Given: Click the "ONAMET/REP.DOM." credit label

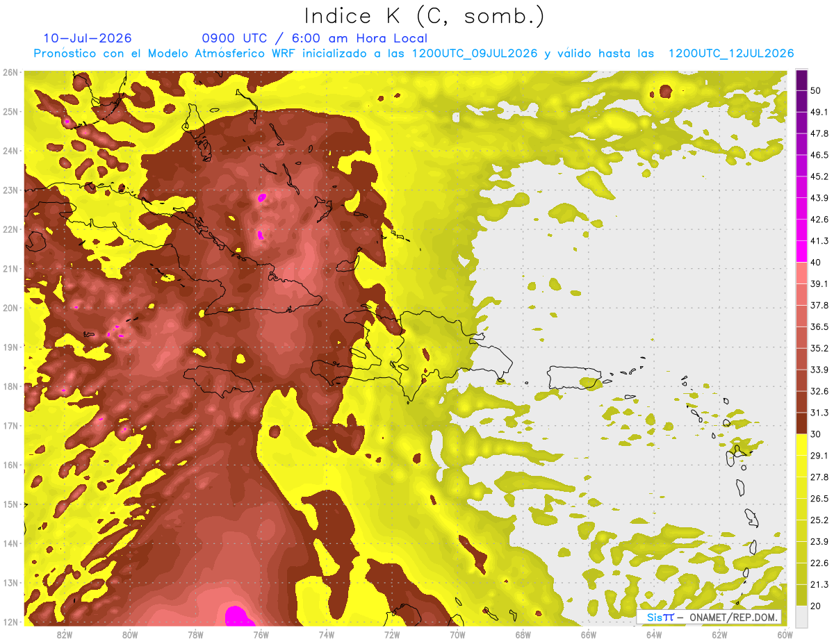Looking at the screenshot, I should click(x=733, y=617).
